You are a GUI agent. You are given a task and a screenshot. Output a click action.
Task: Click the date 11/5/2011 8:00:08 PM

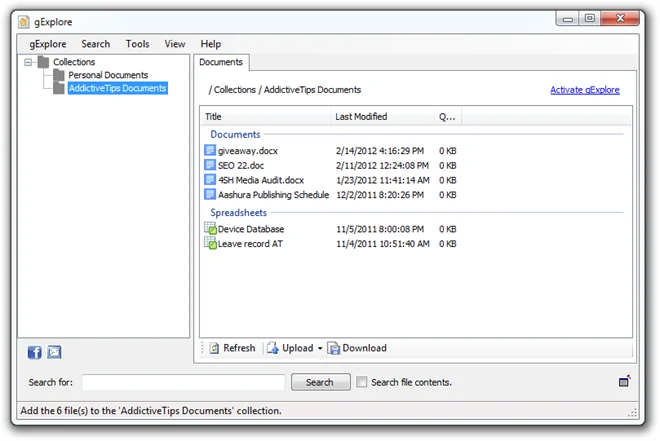(380, 229)
